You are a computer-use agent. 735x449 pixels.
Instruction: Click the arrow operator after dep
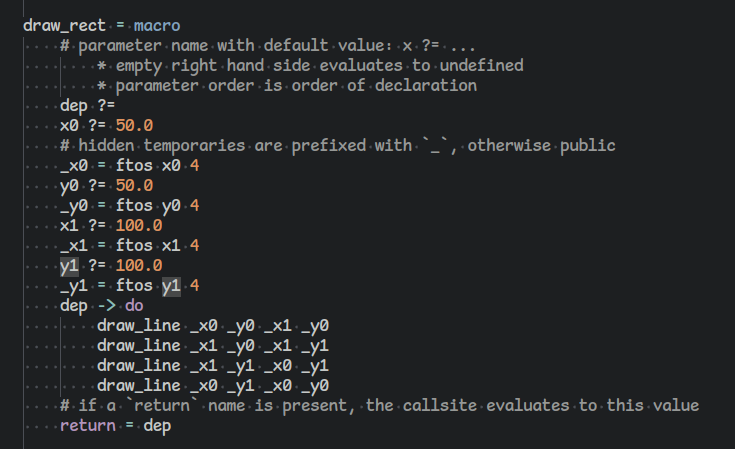(106, 306)
